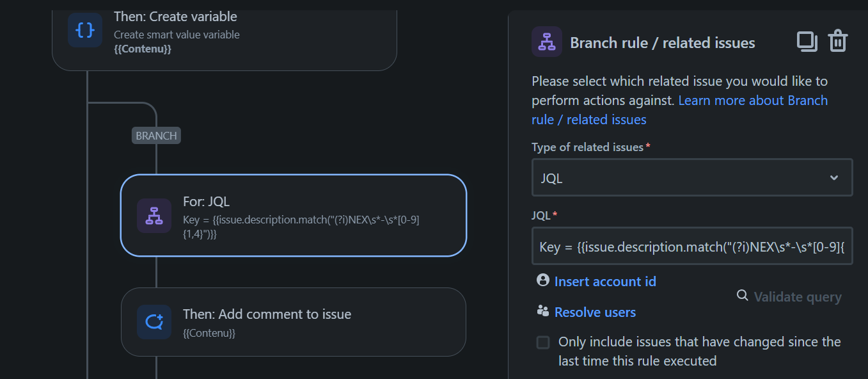Select the For: JQL branch step
Image resolution: width=868 pixels, height=379 pixels.
coord(294,215)
